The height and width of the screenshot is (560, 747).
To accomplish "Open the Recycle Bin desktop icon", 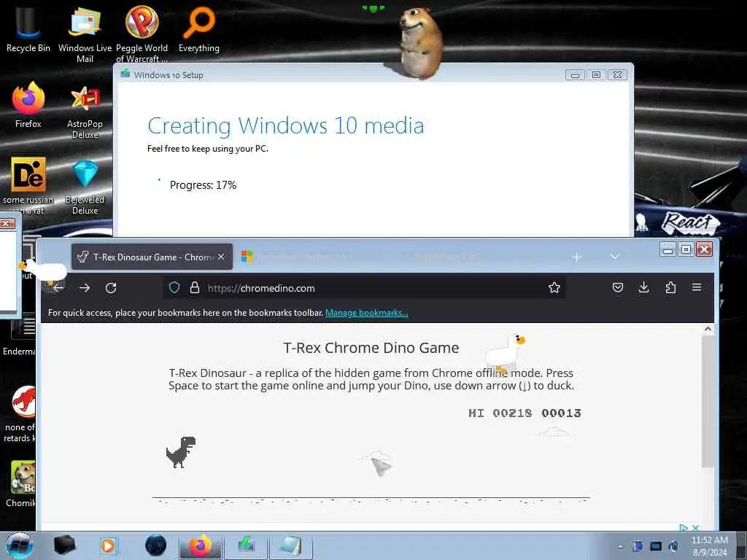I will coord(28,28).
